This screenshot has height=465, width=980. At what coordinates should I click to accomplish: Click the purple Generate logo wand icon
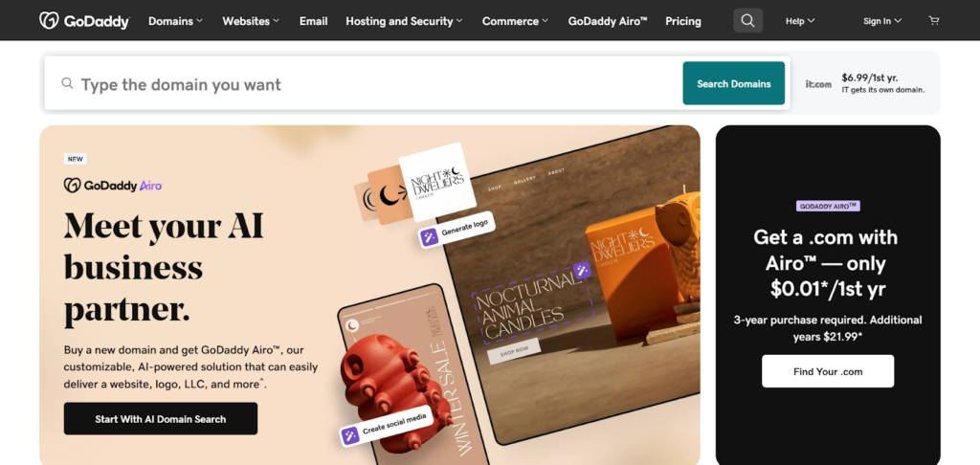[x=429, y=238]
